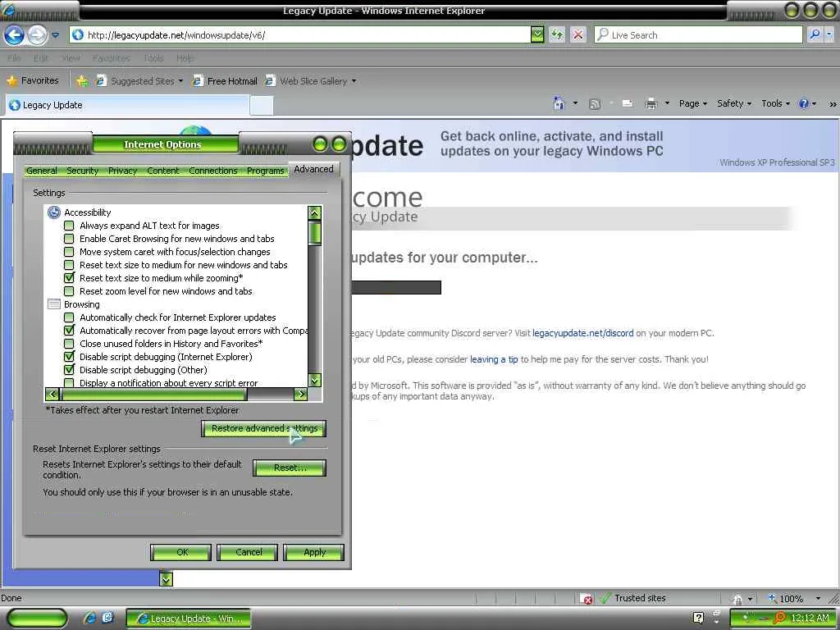
Task: Check Reset zoom level for new windows
Action: pyautogui.click(x=69, y=291)
